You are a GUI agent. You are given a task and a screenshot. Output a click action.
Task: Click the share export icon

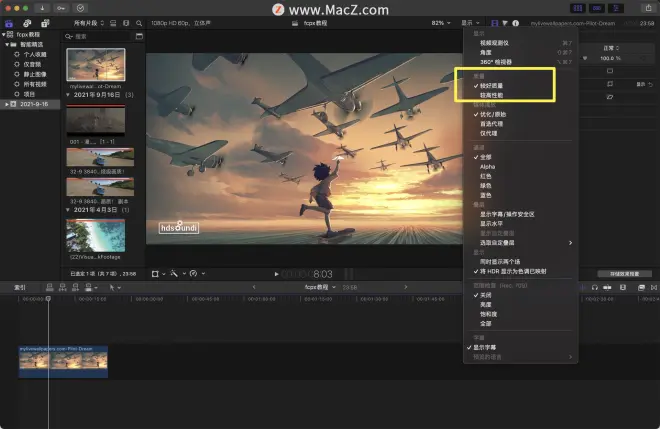[648, 8]
